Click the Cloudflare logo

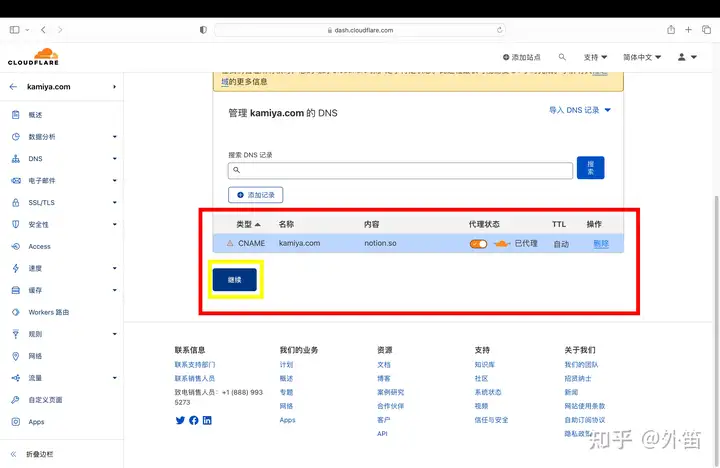tap(33, 56)
